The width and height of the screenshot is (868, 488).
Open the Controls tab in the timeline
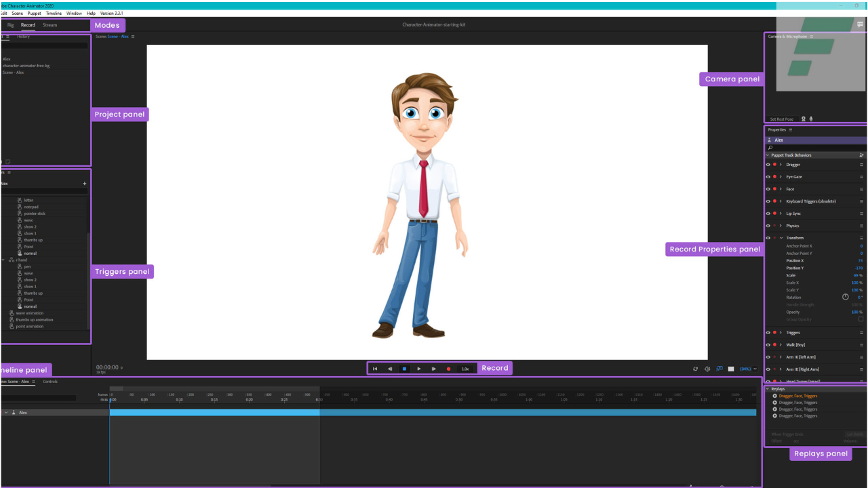(x=50, y=382)
